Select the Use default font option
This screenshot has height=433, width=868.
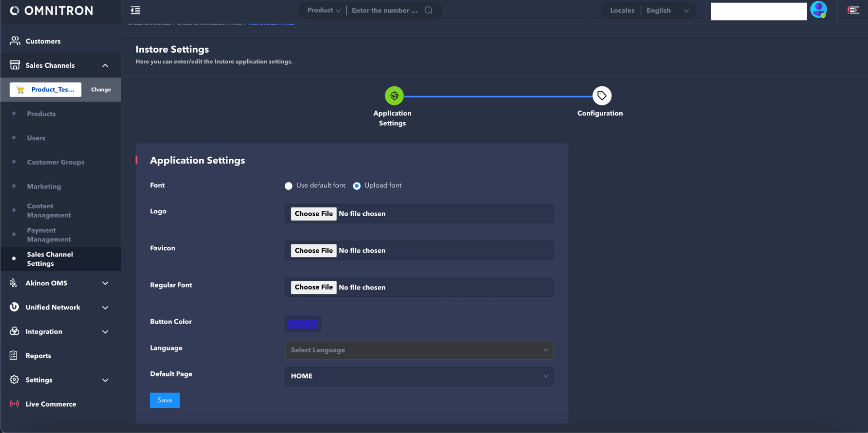coord(289,186)
